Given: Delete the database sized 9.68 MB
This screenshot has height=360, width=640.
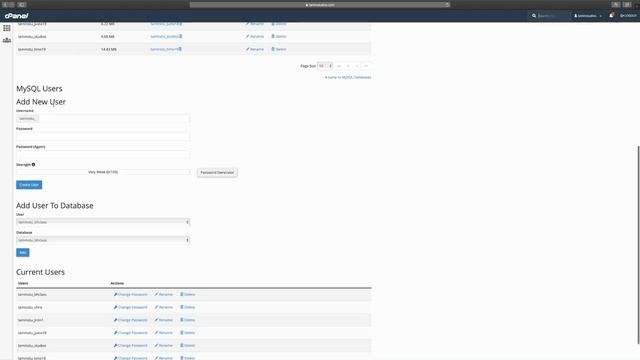Looking at the screenshot, I should click(x=279, y=36).
